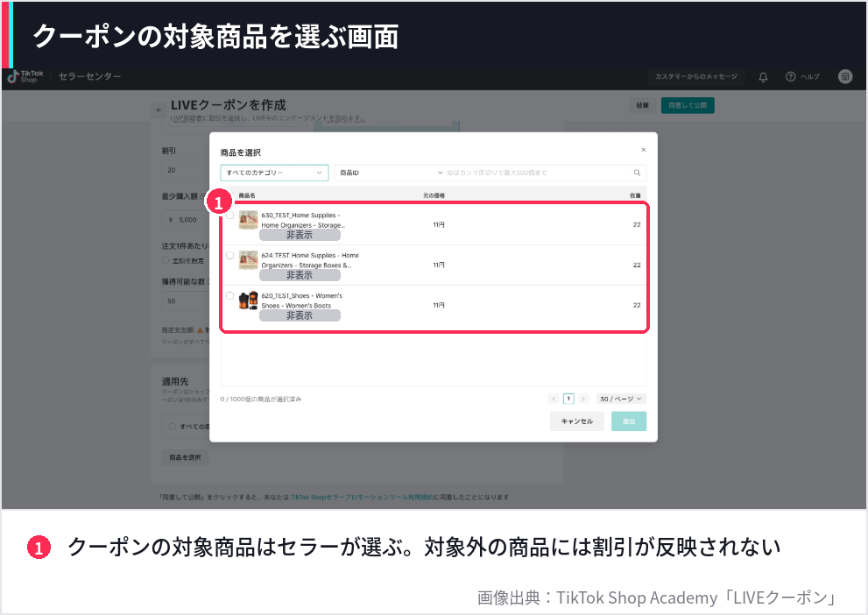
Task: Check the 624_TEST_Home Supplies product checkbox
Action: point(229,256)
